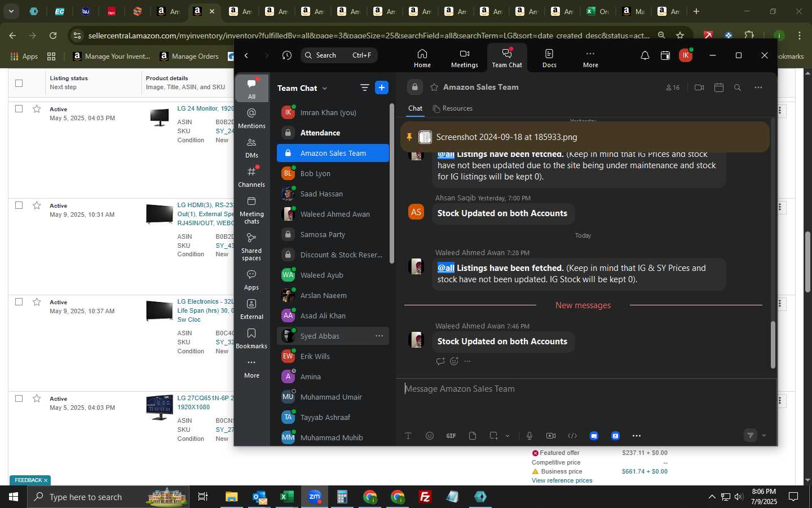Open Apps in Zoom sidebar
The image size is (812, 508).
(251, 280)
